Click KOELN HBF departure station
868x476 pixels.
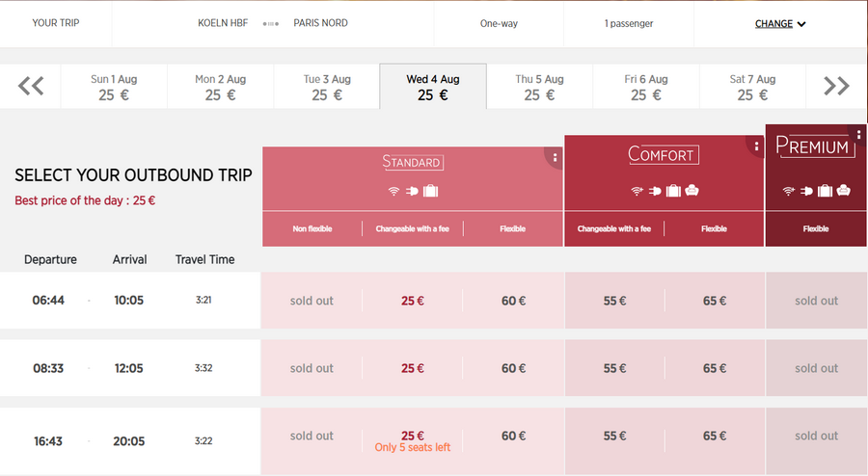(223, 23)
